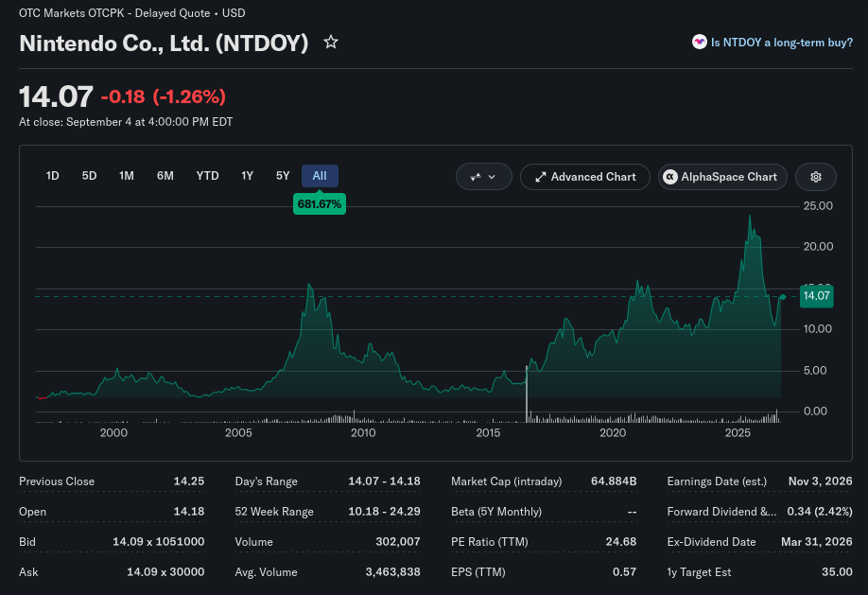Click the active All range button
Viewport: 868px width, 595px height.
tap(320, 176)
